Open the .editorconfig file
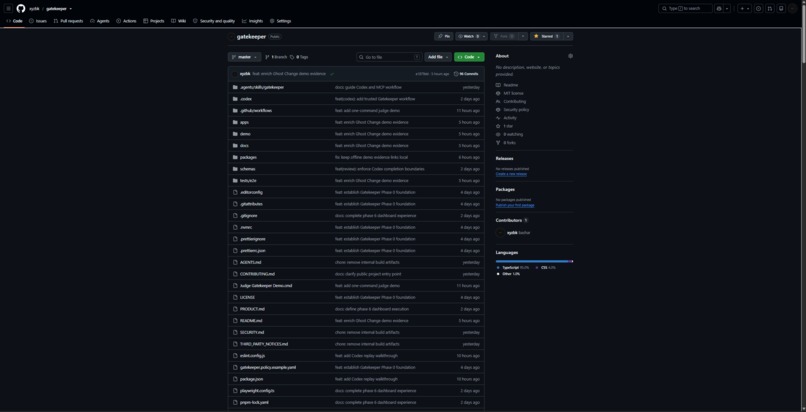This screenshot has height=412, width=806. [251, 192]
